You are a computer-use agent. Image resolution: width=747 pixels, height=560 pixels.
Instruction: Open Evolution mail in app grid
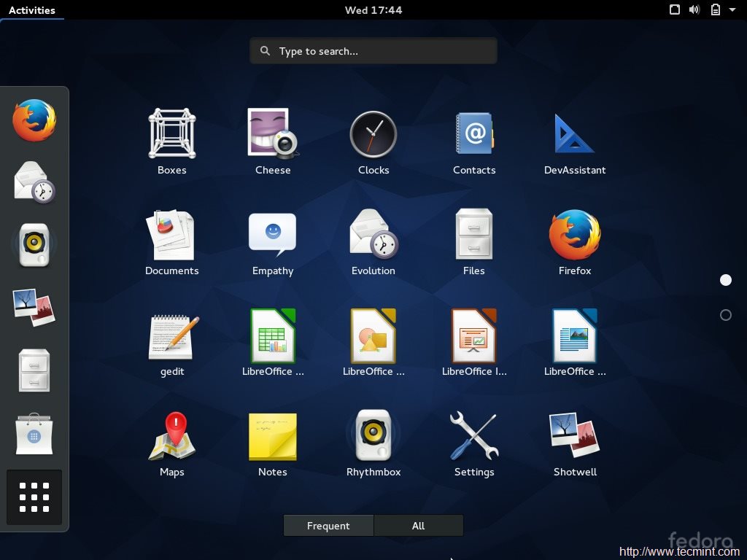373,234
